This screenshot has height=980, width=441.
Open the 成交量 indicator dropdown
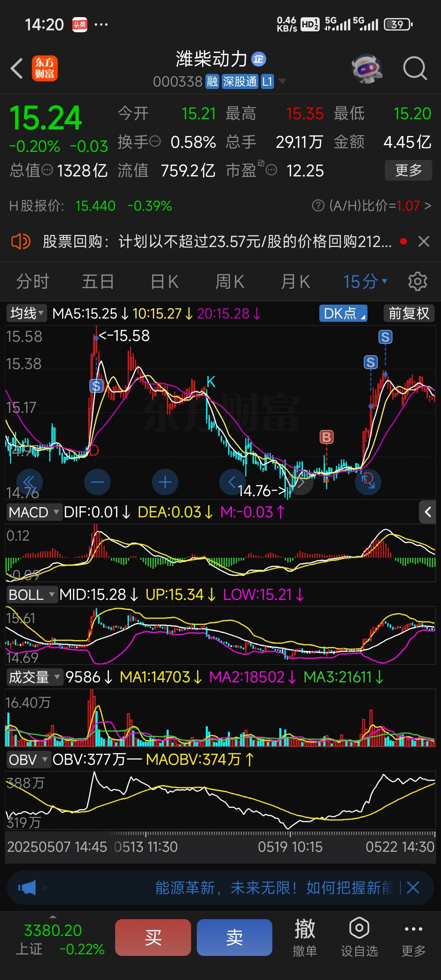click(x=35, y=677)
